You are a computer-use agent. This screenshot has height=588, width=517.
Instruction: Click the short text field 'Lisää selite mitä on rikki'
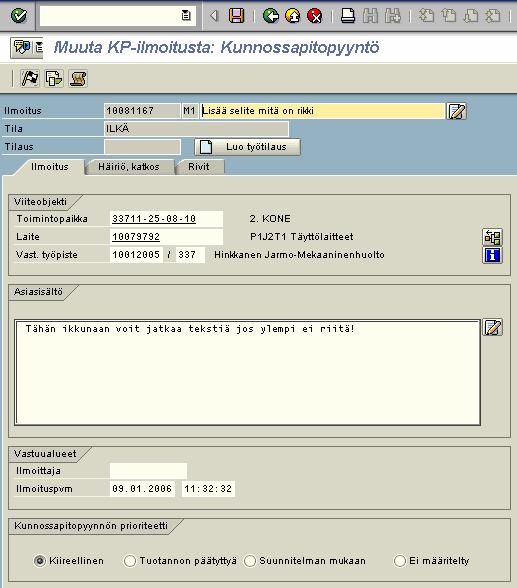[322, 111]
